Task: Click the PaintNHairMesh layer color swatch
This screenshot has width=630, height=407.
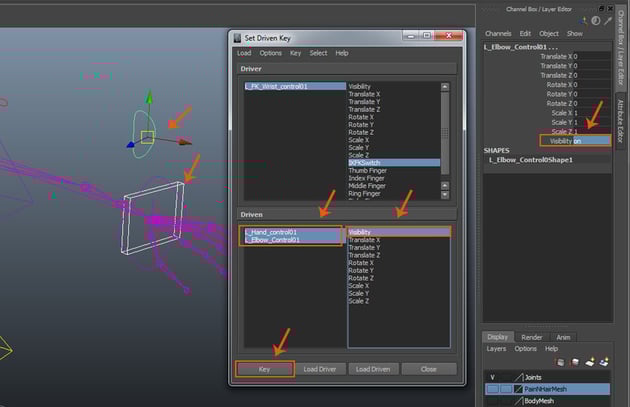Action: pos(518,388)
